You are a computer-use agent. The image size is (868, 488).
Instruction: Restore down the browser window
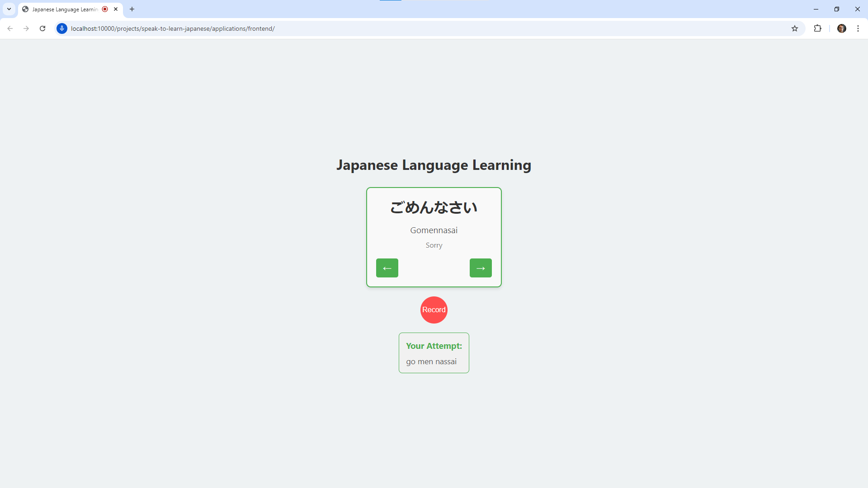coord(836,9)
